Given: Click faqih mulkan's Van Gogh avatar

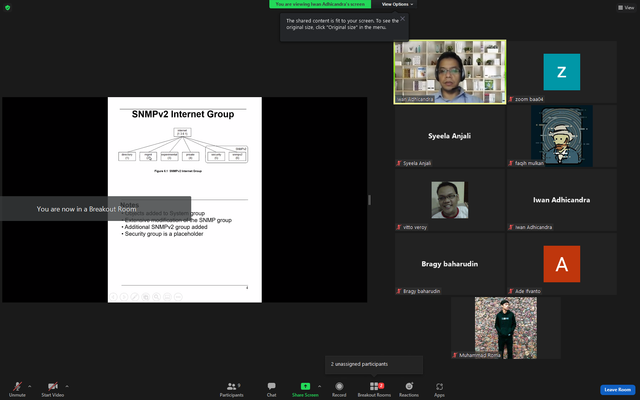Looking at the screenshot, I should (x=562, y=136).
